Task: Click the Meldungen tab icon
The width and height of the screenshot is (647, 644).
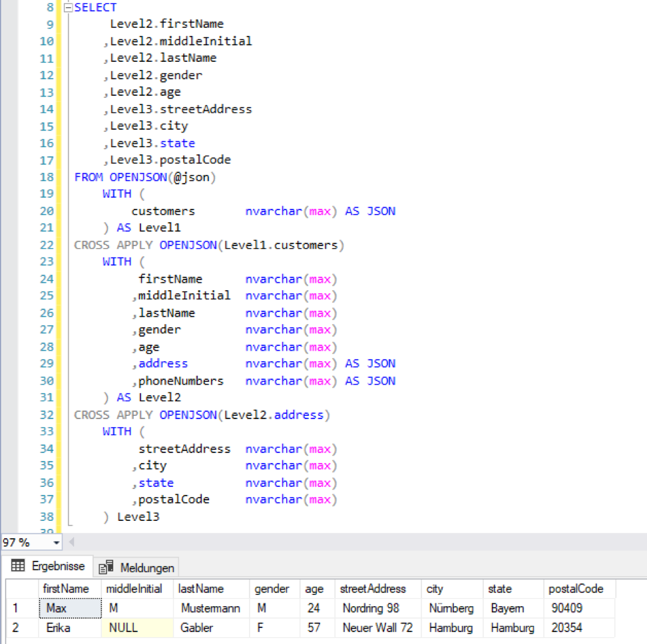Action: click(106, 567)
